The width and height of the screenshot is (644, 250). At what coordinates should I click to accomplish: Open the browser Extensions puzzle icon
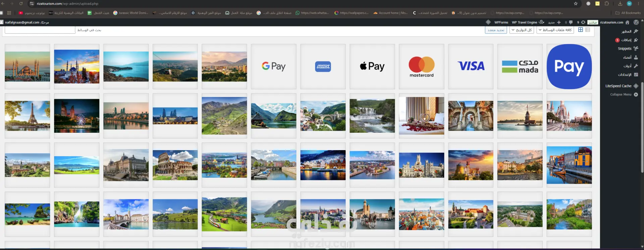607,4
